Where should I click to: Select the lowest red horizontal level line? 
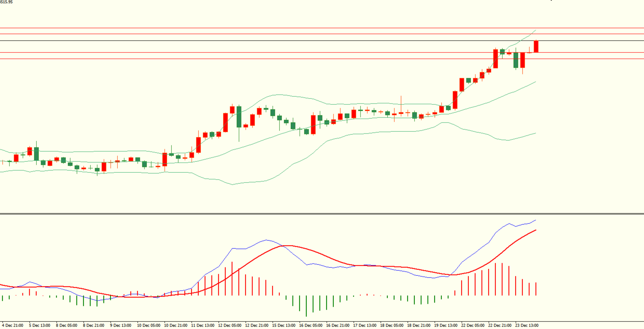click(x=295, y=59)
